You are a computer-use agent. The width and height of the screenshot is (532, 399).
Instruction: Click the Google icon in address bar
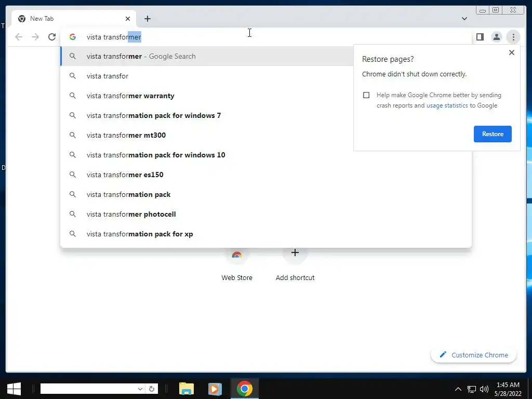tap(73, 37)
